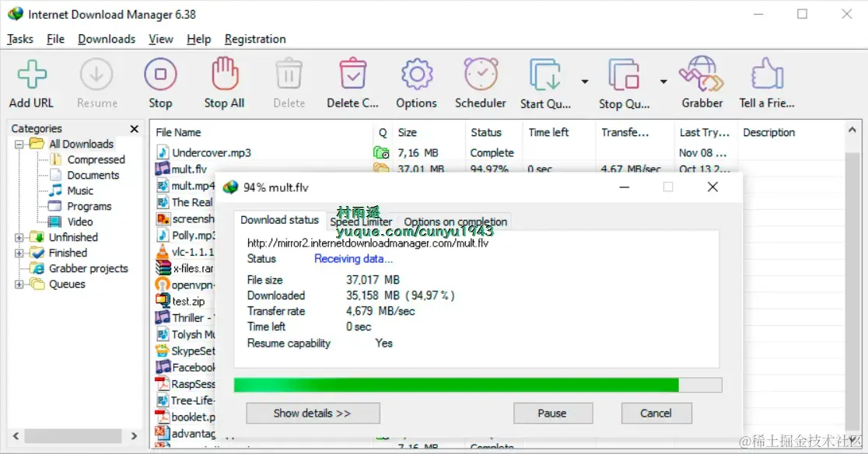Click the left arrow of Categories scrollbar

tap(16, 436)
